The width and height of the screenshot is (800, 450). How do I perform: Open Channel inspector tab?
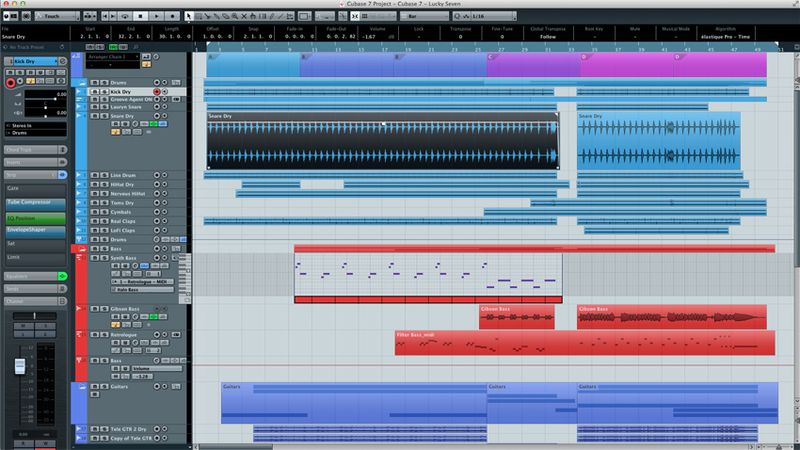click(x=31, y=301)
